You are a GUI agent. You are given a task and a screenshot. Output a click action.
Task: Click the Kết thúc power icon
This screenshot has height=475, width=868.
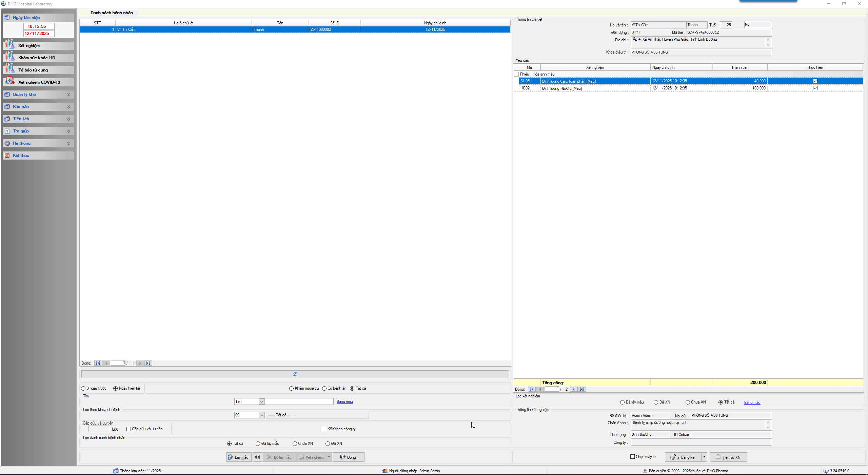tap(7, 156)
